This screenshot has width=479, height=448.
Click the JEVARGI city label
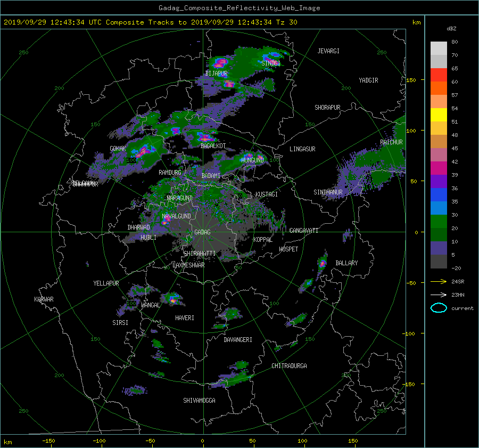[328, 51]
